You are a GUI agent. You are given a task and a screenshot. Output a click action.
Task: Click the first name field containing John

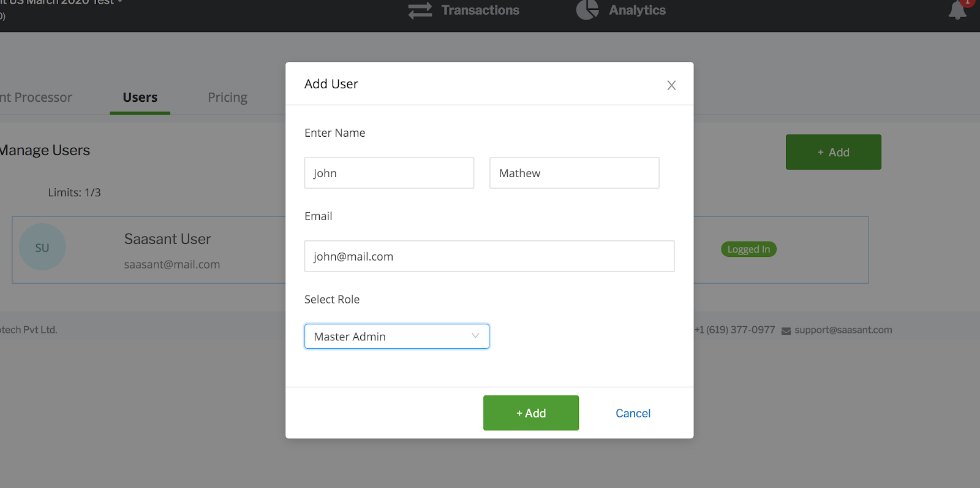[x=389, y=173]
